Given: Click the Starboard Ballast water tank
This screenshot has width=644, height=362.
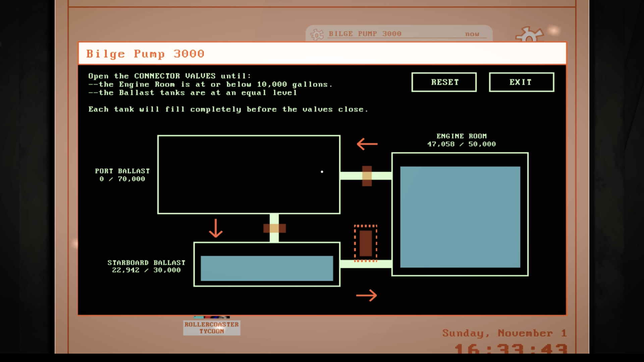Looking at the screenshot, I should 267,264.
